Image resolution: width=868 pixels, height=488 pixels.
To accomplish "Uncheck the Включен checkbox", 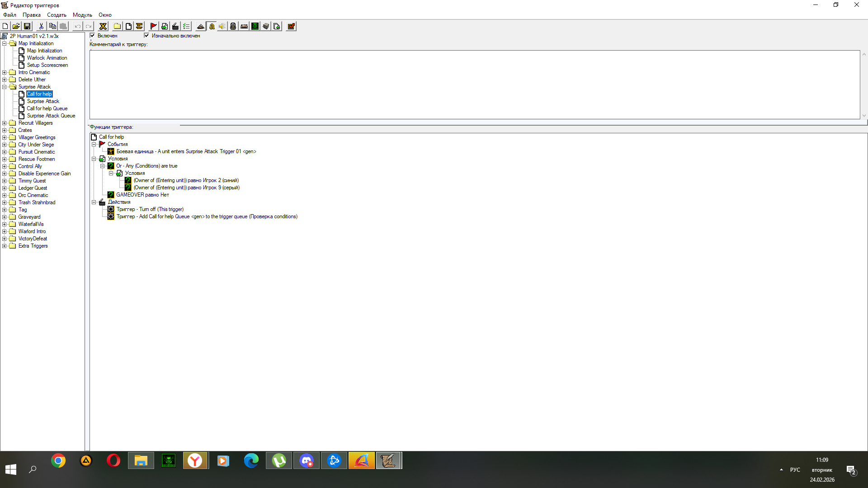I will pyautogui.click(x=92, y=35).
